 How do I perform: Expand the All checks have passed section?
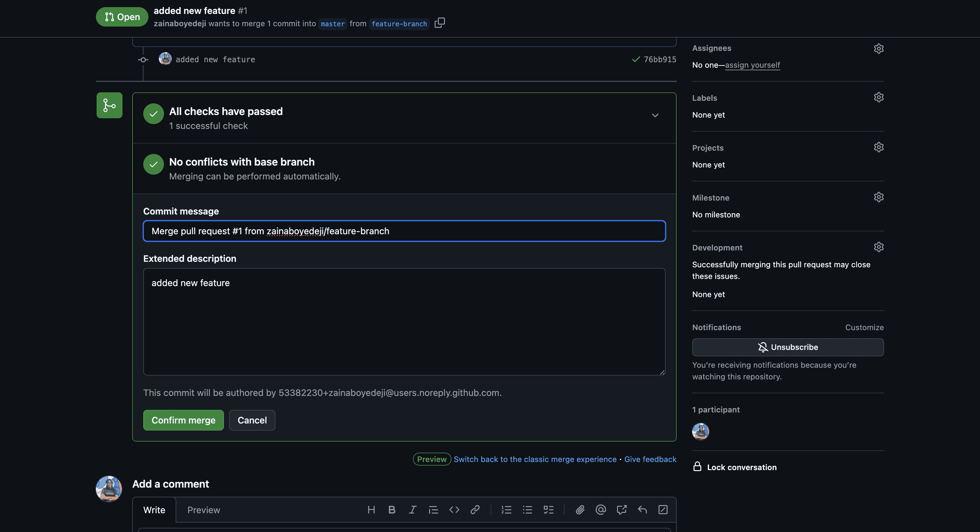pyautogui.click(x=655, y=115)
